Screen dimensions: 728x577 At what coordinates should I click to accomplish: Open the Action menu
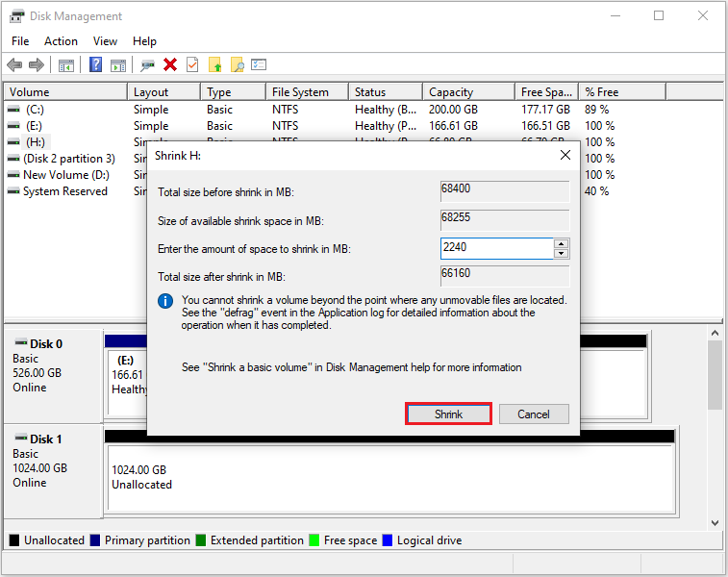click(61, 41)
